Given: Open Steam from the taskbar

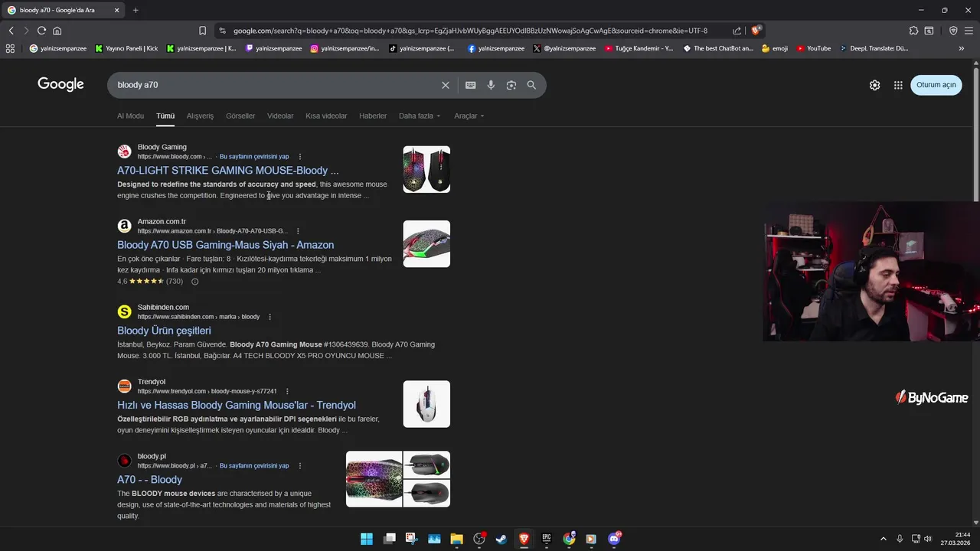Looking at the screenshot, I should click(501, 539).
